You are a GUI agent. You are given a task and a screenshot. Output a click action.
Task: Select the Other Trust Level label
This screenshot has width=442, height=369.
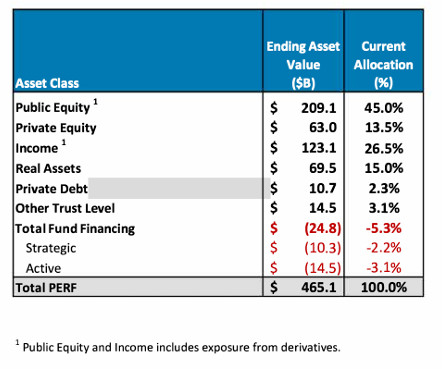pos(65,208)
